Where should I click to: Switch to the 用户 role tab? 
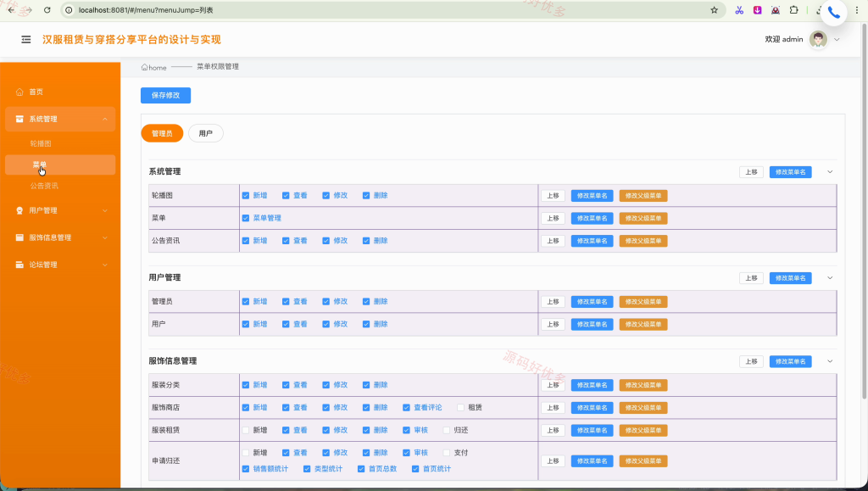pos(206,133)
